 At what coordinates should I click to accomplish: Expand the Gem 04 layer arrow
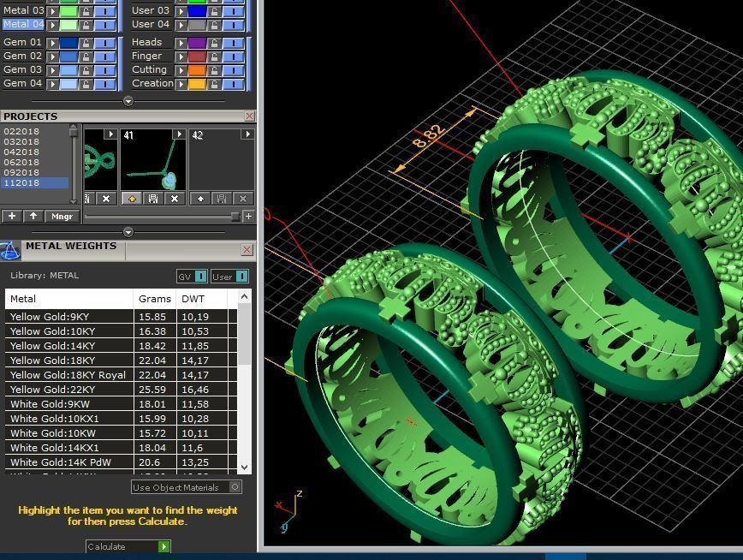(x=52, y=85)
